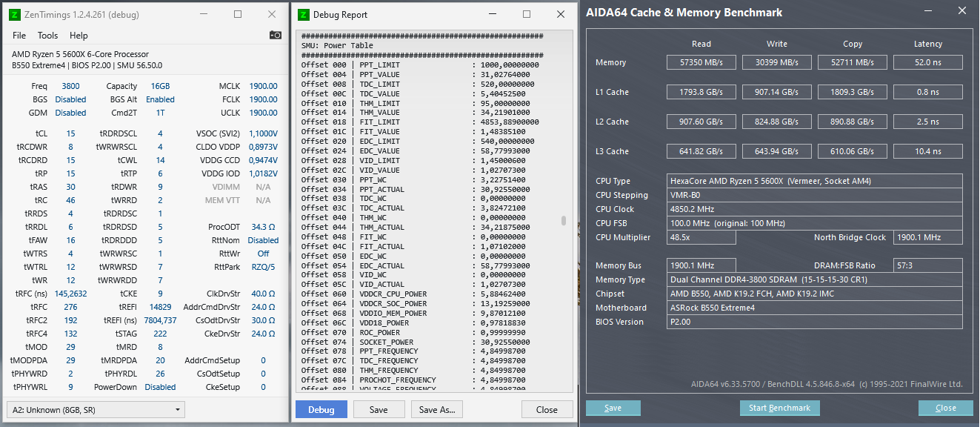This screenshot has height=427, width=980.
Task: Click tREFI (ns) value 7804,737
Action: pyautogui.click(x=160, y=320)
